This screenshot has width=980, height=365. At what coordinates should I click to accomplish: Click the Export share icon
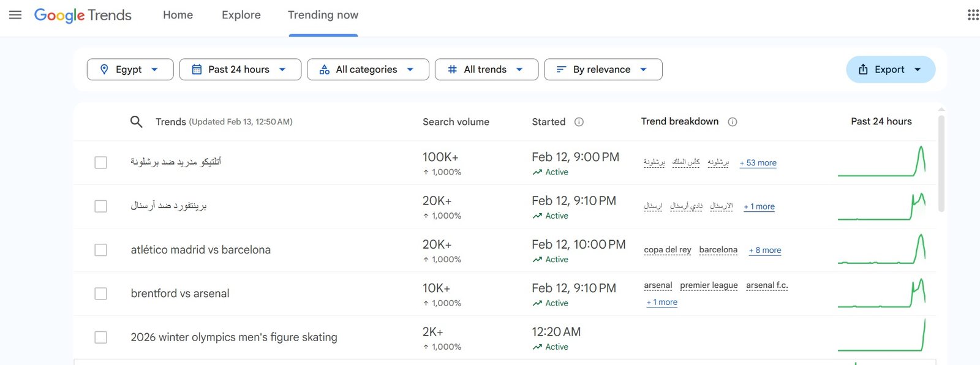(x=863, y=69)
